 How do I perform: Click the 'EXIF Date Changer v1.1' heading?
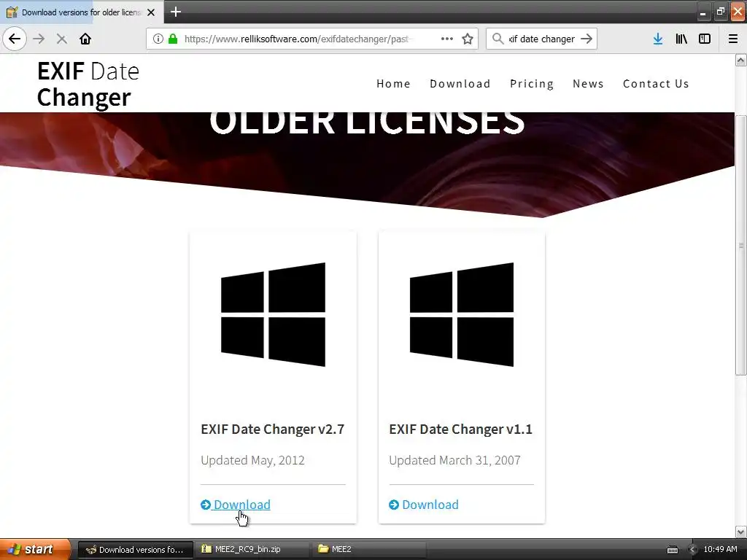coord(461,429)
